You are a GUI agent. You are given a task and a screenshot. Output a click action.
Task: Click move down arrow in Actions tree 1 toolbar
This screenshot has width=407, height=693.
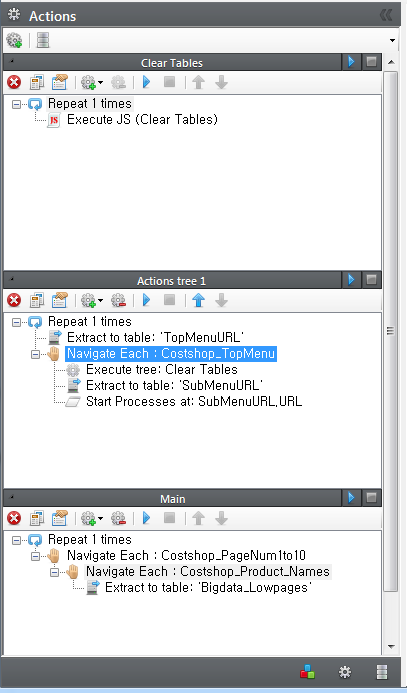click(221, 301)
